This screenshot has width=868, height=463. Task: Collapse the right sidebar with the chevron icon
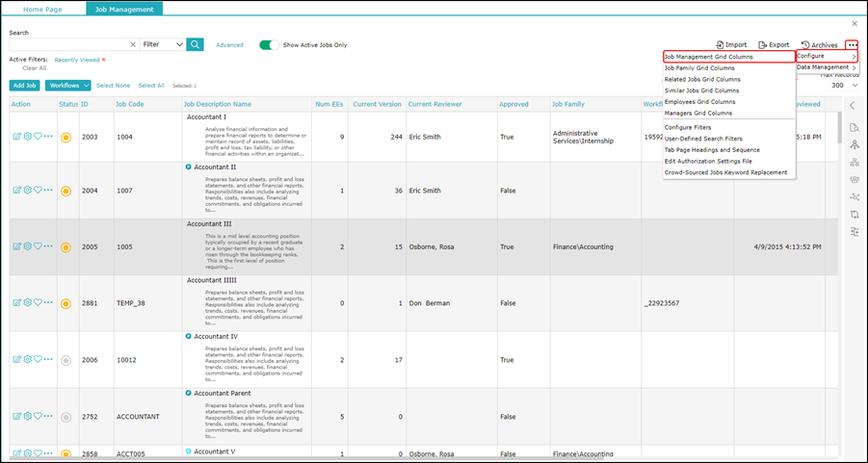pyautogui.click(x=853, y=106)
